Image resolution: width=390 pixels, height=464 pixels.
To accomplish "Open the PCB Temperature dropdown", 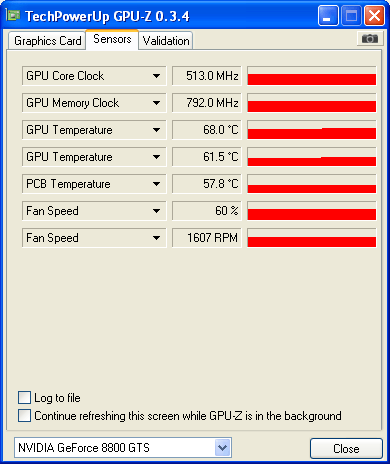I will pos(156,184).
